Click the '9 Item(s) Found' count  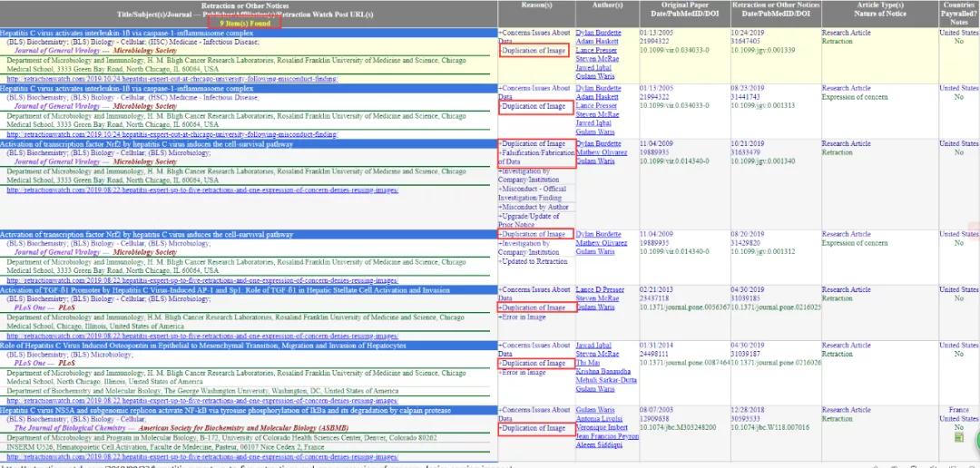(246, 23)
